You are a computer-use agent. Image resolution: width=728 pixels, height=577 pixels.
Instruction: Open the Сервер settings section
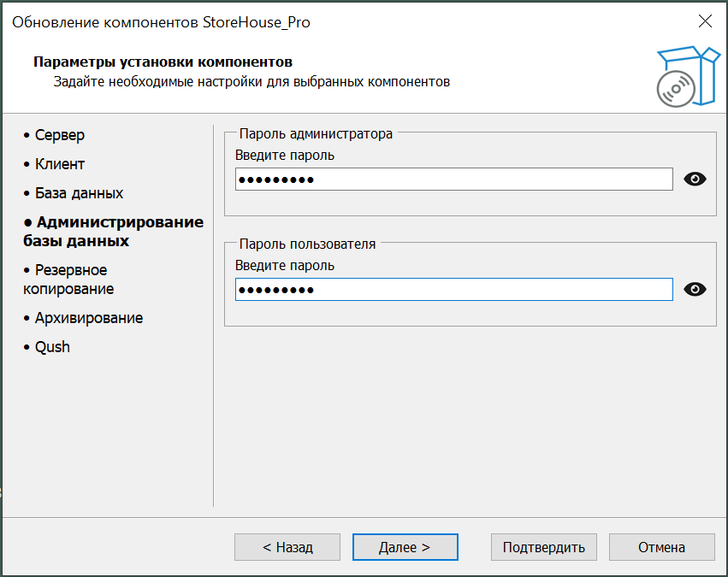pos(59,135)
